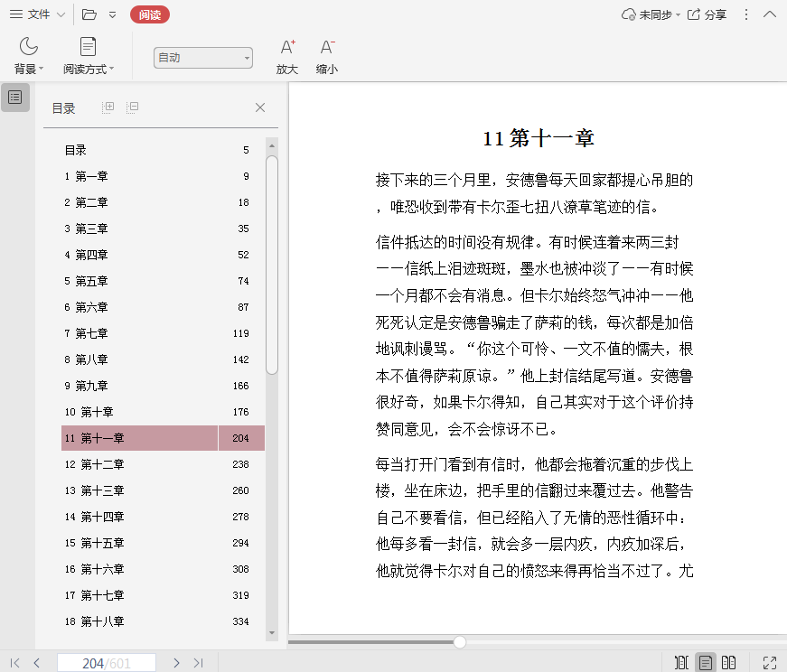The width and height of the screenshot is (787, 672).
Task: Collapse all outline entries icon
Action: pyautogui.click(x=133, y=107)
